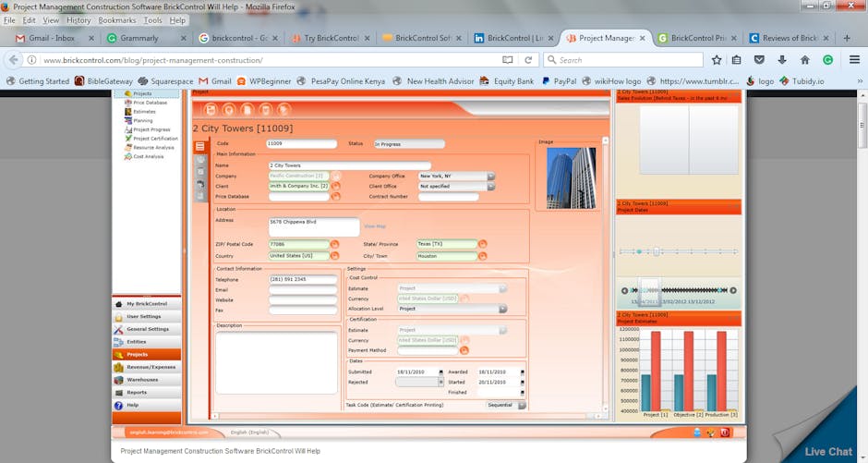Viewport: 868px width, 463px height.
Task: Click the red power icon in bottom bar
Action: point(725,433)
